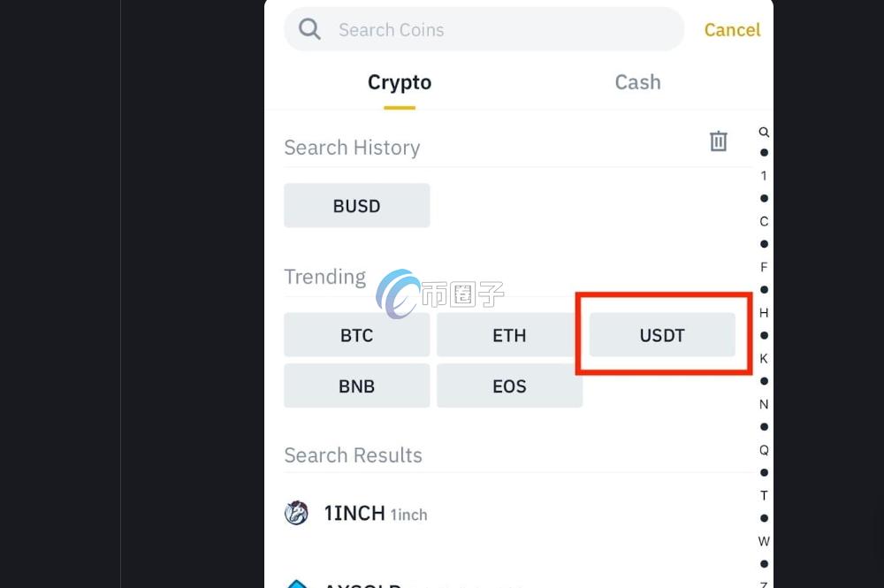Select USDT from Trending coins
The height and width of the screenshot is (588, 884).
pyautogui.click(x=662, y=335)
